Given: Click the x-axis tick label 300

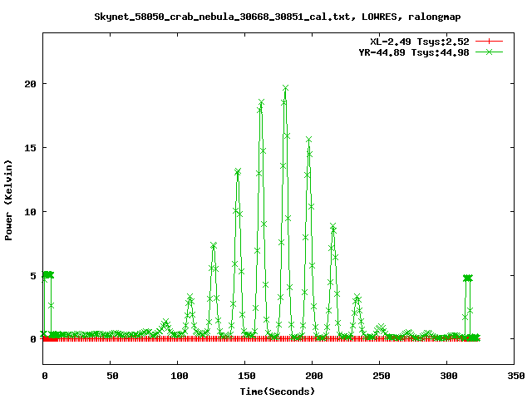Looking at the screenshot, I should click(449, 376).
